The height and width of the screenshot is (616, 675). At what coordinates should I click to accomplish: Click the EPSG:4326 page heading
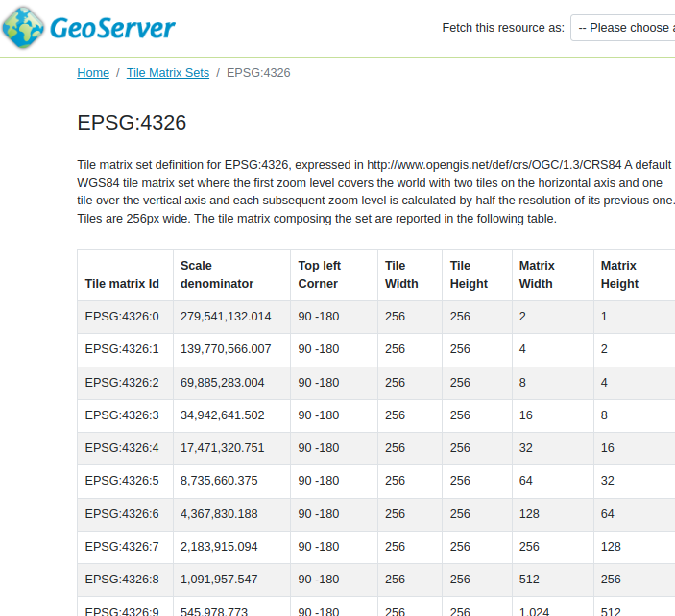[132, 123]
